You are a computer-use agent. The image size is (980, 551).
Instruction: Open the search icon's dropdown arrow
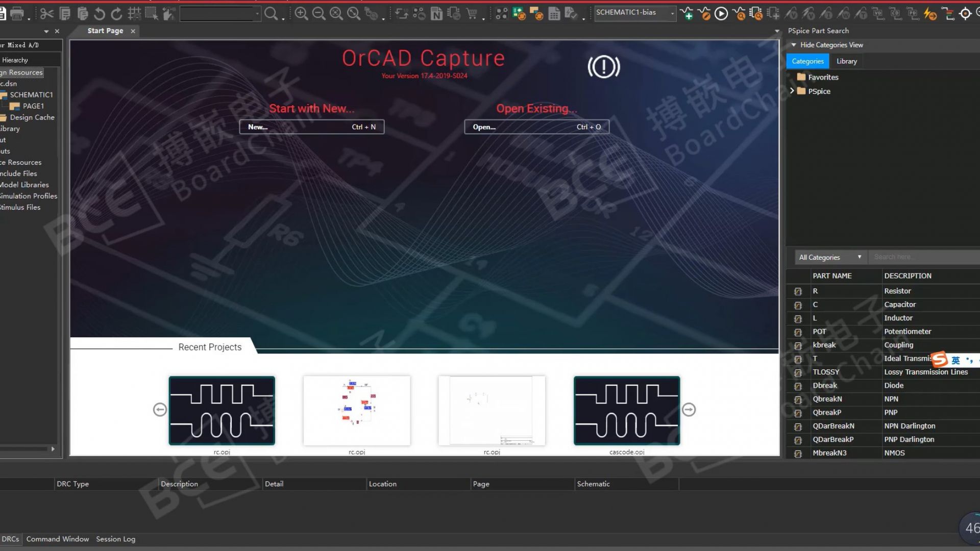pos(283,18)
